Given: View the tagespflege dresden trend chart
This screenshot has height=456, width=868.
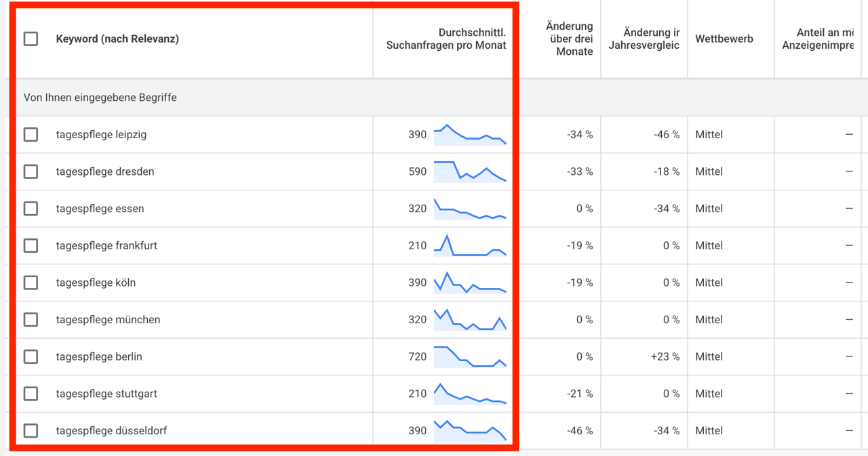Looking at the screenshot, I should tap(470, 171).
